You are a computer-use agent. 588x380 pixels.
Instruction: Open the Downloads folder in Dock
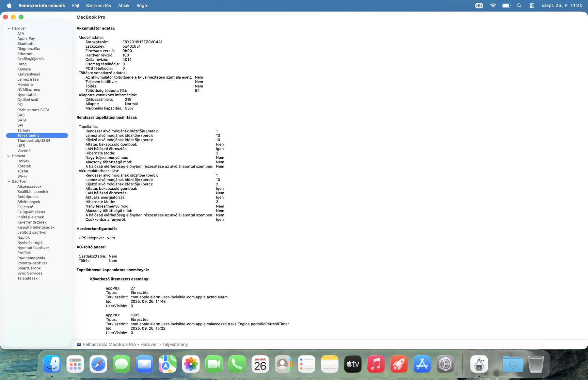pos(513,364)
